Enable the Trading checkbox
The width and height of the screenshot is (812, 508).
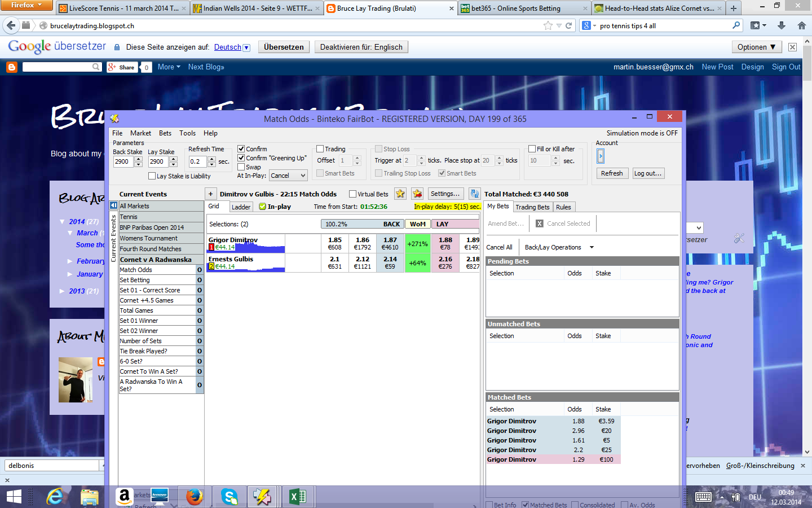pos(320,149)
